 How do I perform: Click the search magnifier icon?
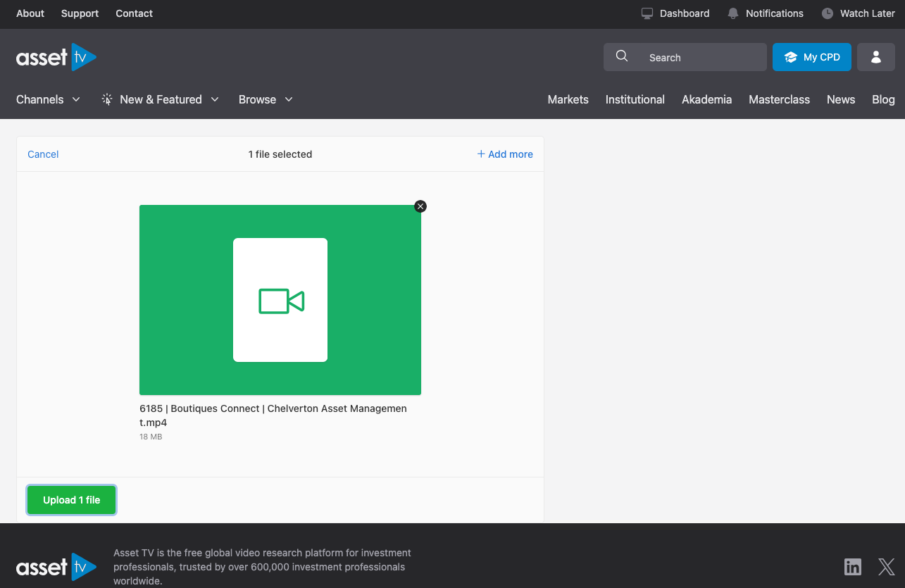point(622,56)
